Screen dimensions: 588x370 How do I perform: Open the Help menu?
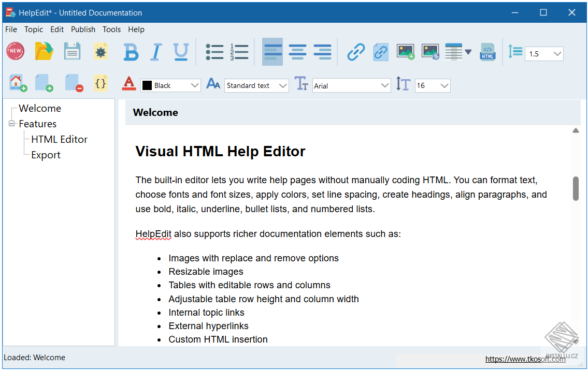136,29
